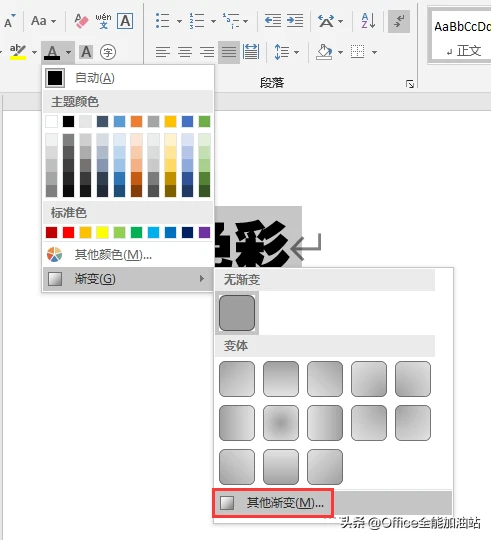This screenshot has height=540, width=491.
Task: Toggle Show/Hide paragraph marks button
Action: tap(399, 21)
